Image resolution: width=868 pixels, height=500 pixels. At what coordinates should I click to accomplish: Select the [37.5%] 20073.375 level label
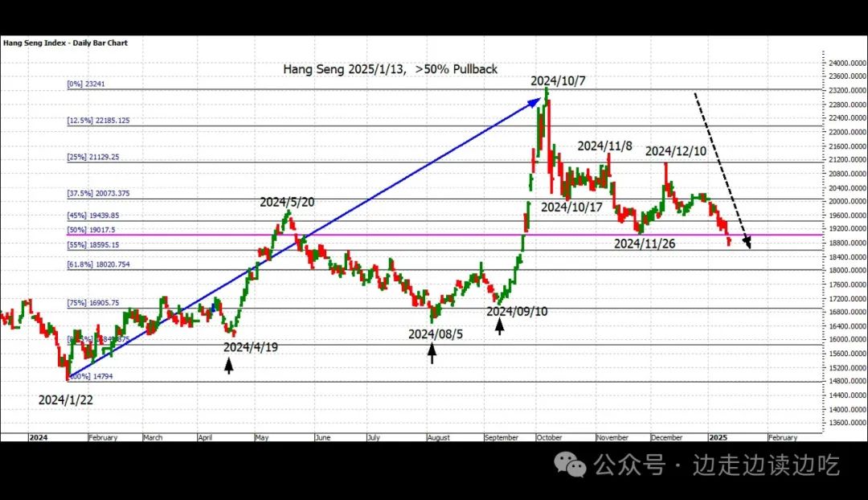pyautogui.click(x=99, y=193)
